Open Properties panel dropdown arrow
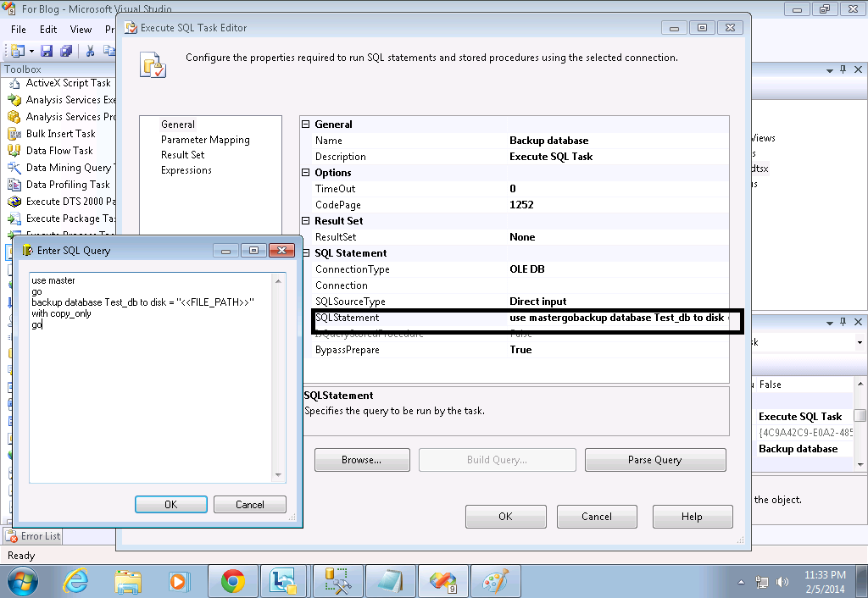Image resolution: width=868 pixels, height=598 pixels. (x=830, y=323)
